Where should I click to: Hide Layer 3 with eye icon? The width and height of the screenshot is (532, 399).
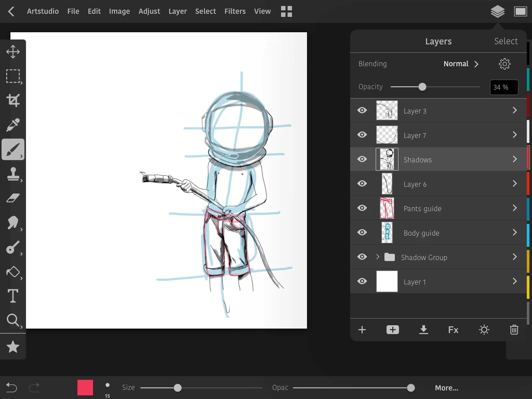(x=362, y=110)
